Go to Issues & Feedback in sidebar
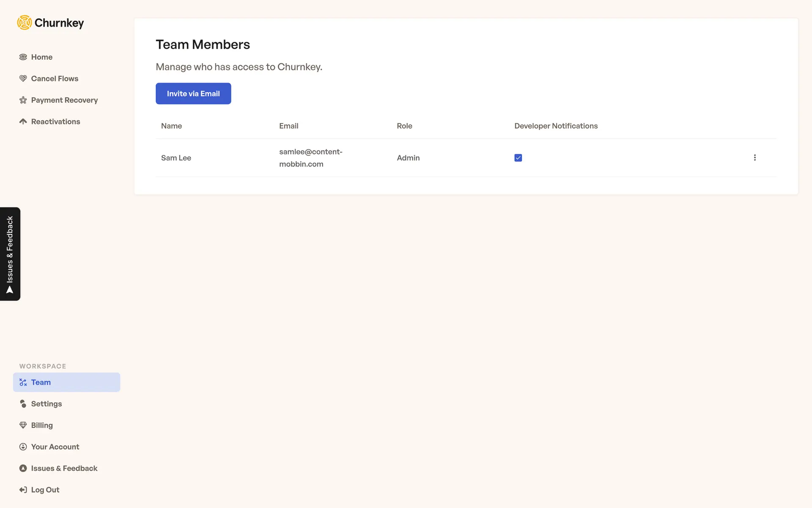 [64, 468]
